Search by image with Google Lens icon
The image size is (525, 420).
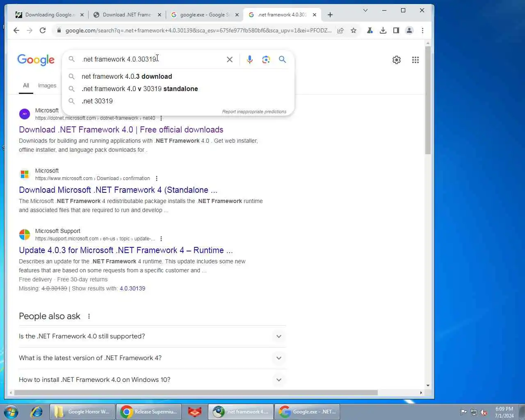266,59
